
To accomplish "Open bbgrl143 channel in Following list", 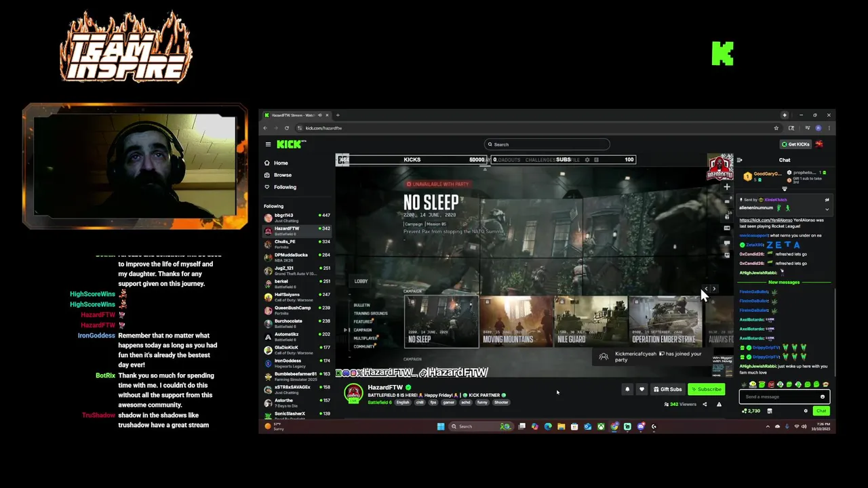I will (x=297, y=217).
